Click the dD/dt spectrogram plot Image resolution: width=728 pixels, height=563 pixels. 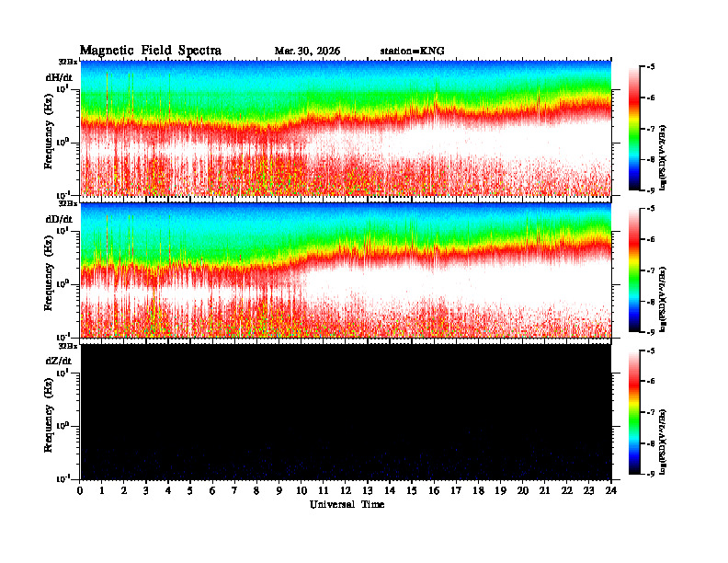click(346, 270)
